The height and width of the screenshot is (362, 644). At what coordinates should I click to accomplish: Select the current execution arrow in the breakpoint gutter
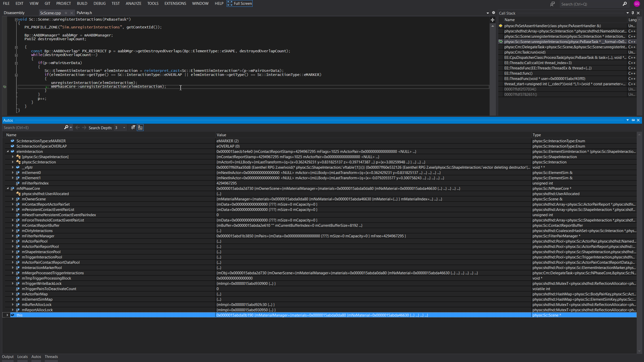pos(5,86)
